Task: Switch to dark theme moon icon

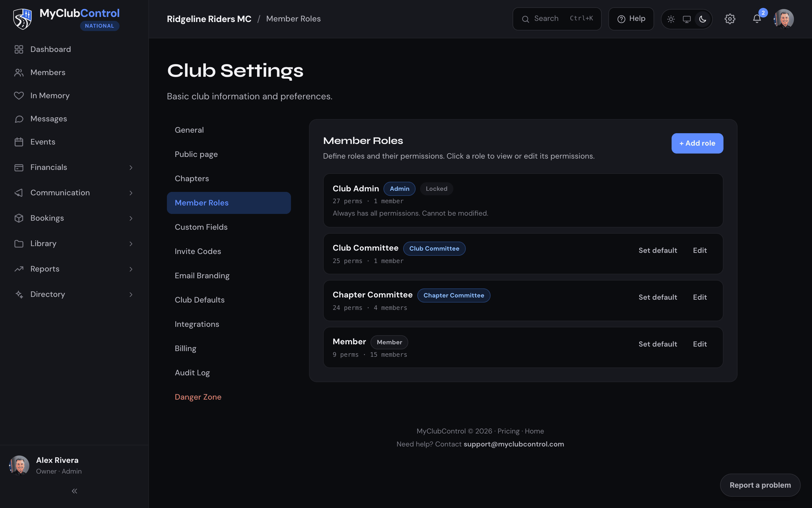Action: pyautogui.click(x=703, y=19)
